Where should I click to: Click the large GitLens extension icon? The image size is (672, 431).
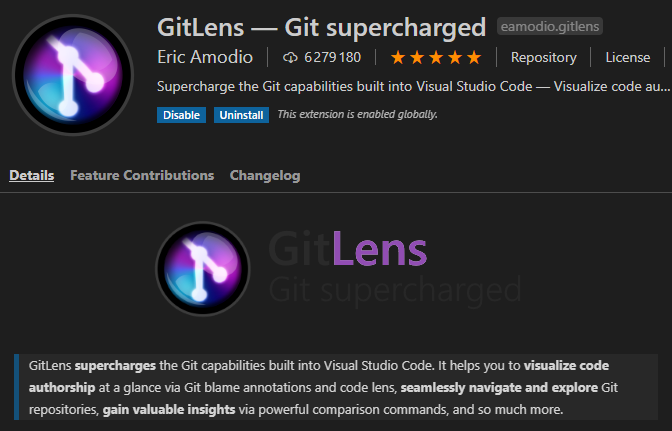pyautogui.click(x=73, y=75)
